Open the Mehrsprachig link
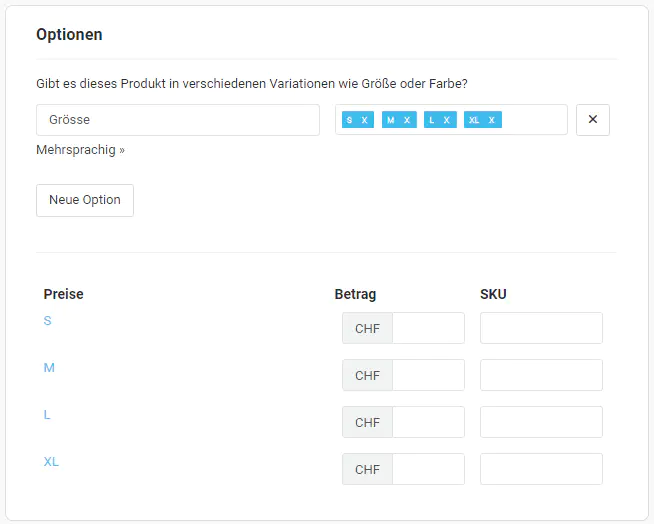Image resolution: width=654 pixels, height=524 pixels. tap(80, 150)
